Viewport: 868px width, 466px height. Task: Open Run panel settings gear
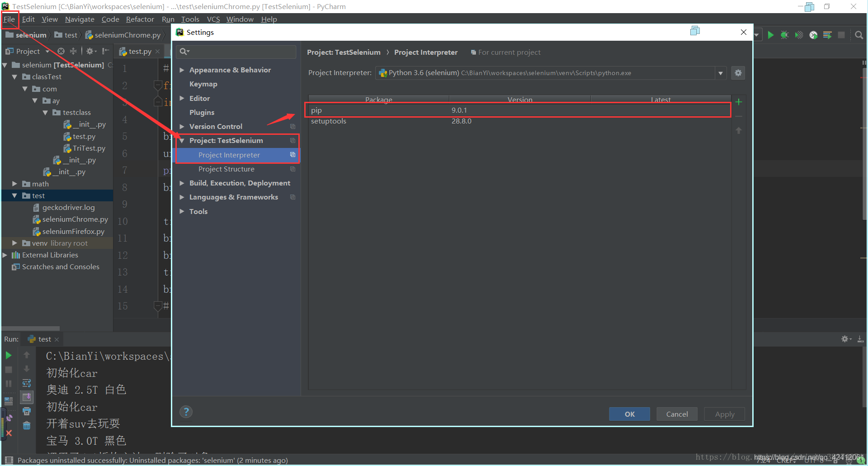pyautogui.click(x=846, y=339)
